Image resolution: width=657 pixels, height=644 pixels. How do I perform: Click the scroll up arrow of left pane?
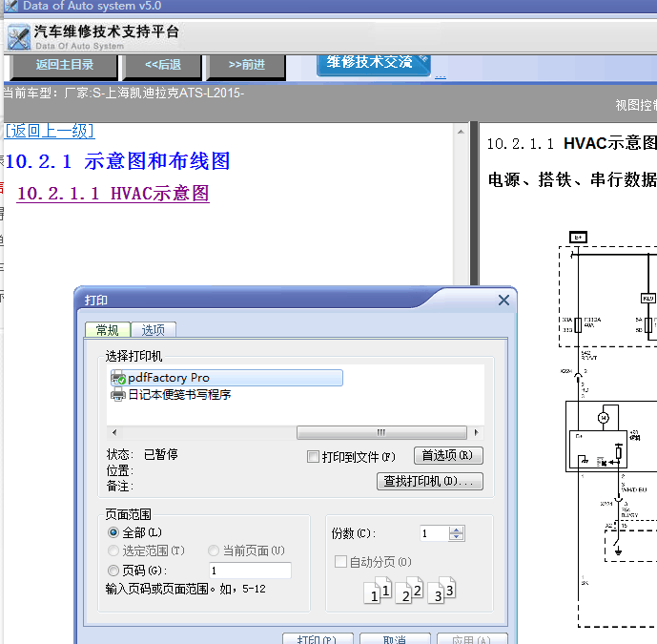coord(461,132)
